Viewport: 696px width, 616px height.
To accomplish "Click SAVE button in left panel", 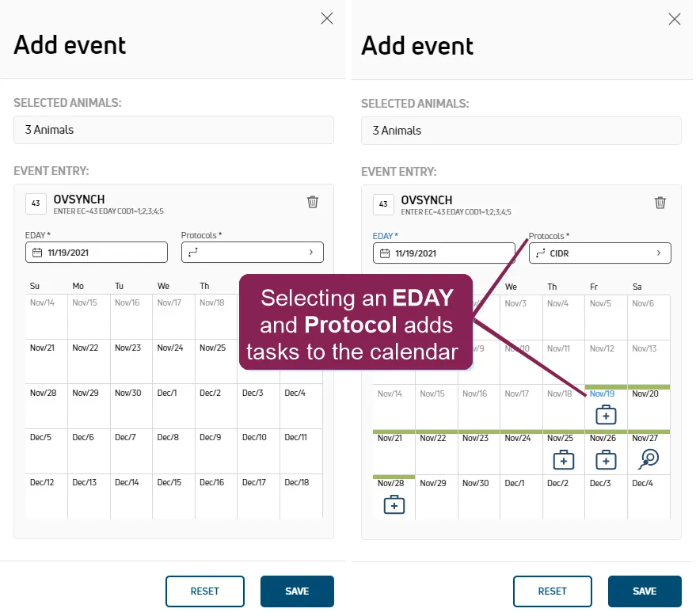I will (297, 591).
